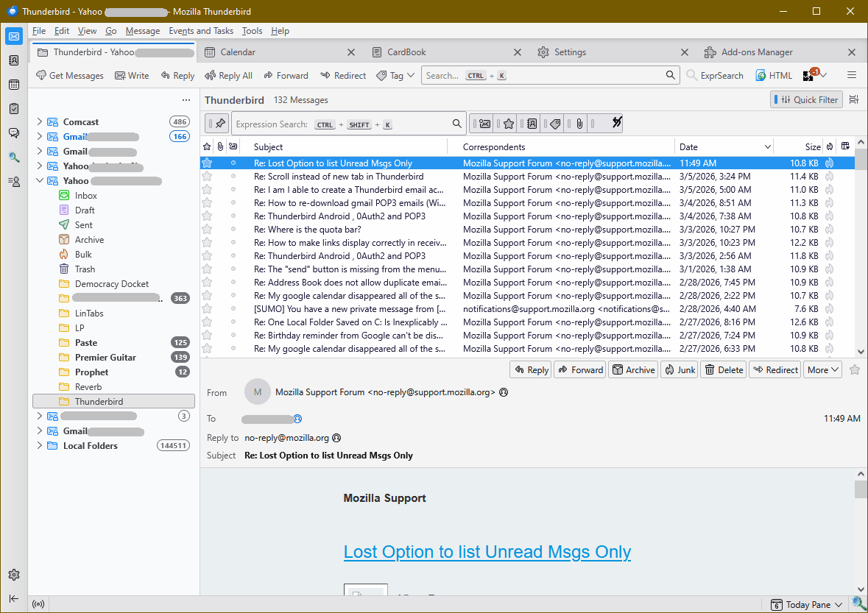Open the Tasks space icon
The width and height of the screenshot is (868, 613).
click(13, 109)
